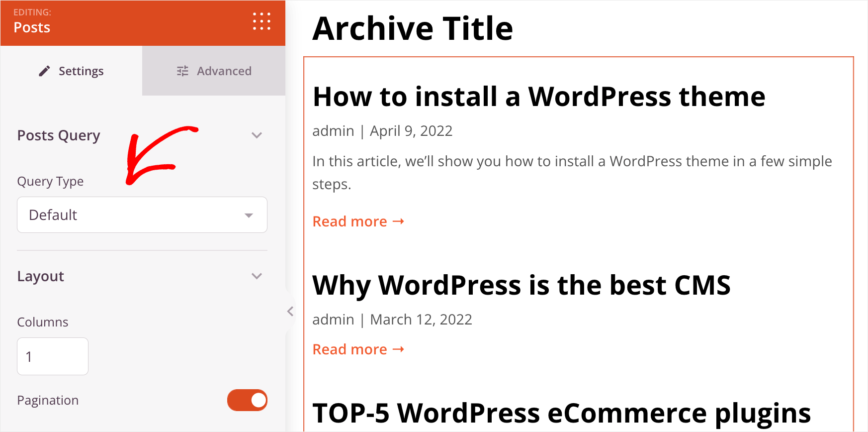
Task: Click the excerpt text 'In this article'
Action: point(572,173)
